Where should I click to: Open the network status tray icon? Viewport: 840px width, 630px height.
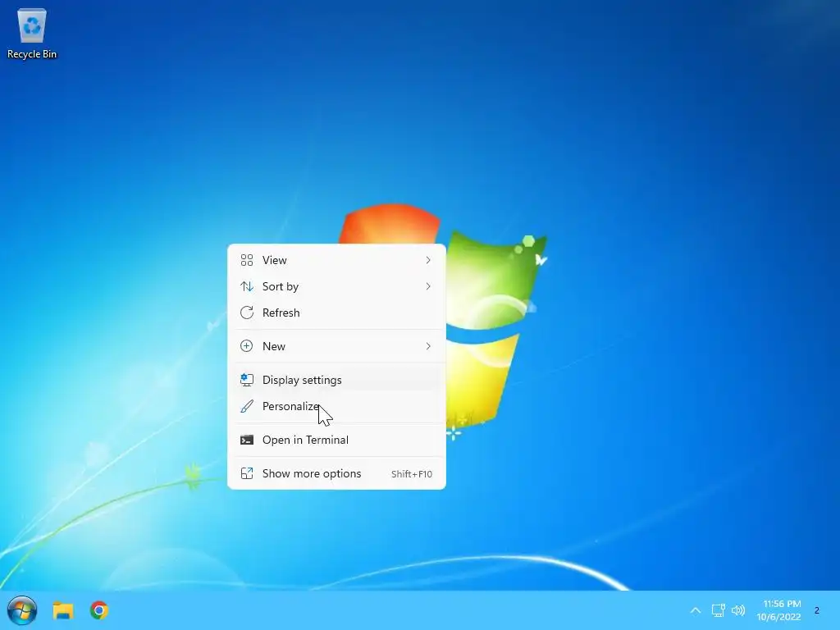pos(718,610)
